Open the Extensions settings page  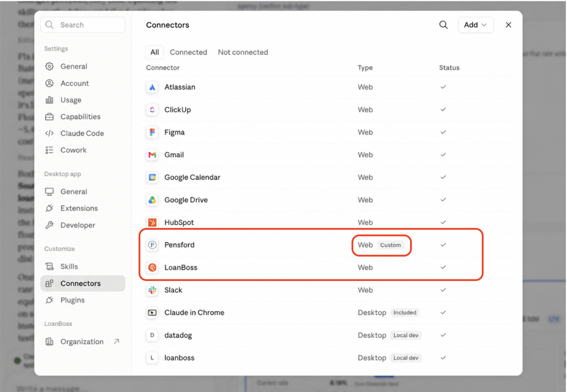click(83, 208)
